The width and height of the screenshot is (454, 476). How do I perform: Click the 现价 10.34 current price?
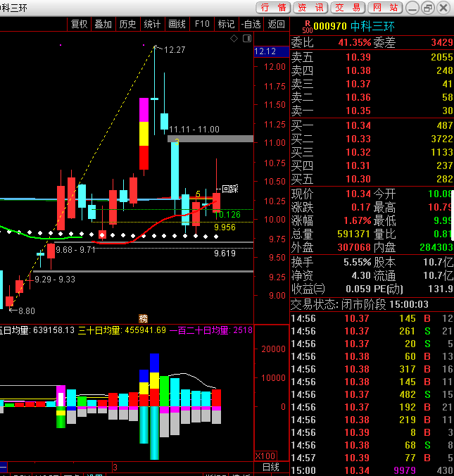coord(358,194)
